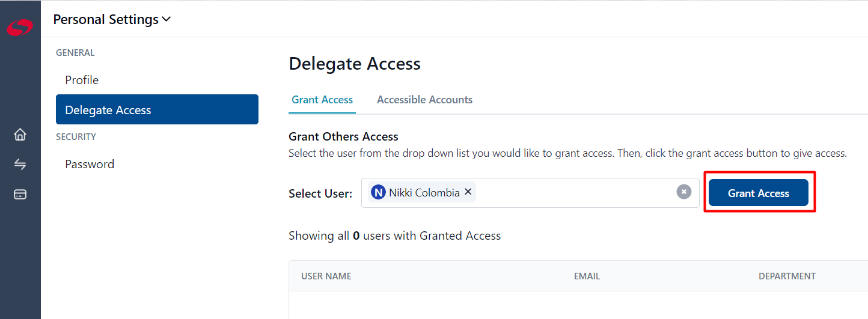Expand the Personal Settings dropdown chevron
The width and height of the screenshot is (868, 319).
tap(167, 19)
